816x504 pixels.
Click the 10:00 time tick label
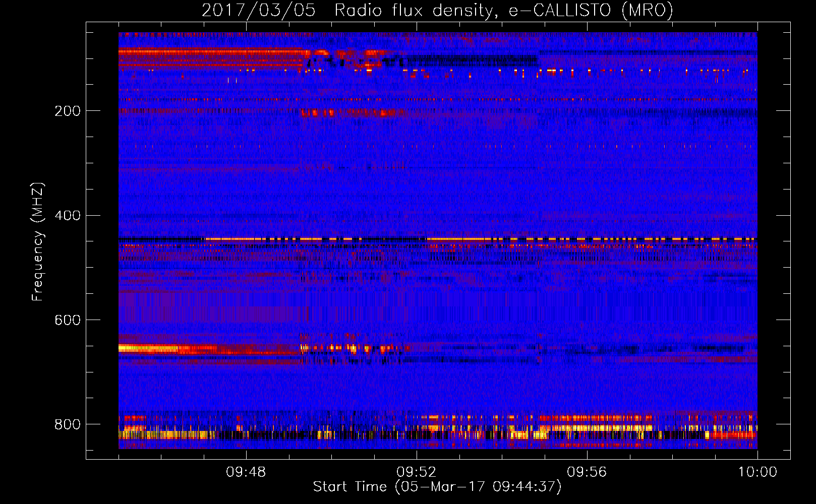click(x=757, y=472)
